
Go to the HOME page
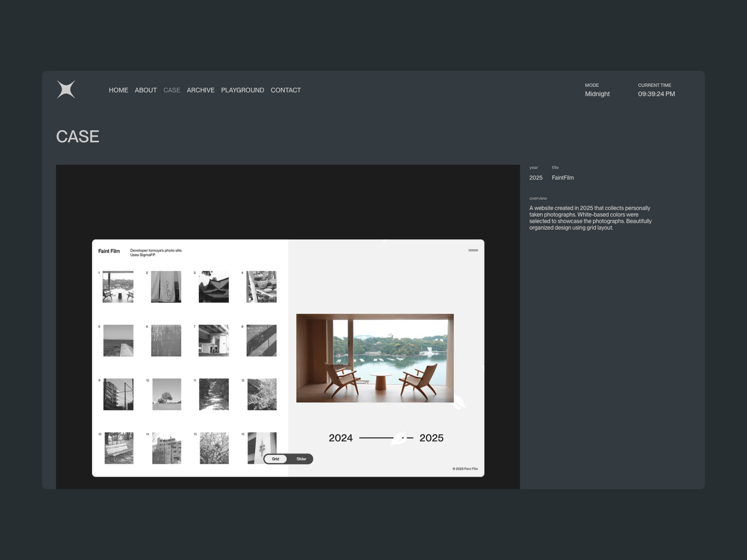(x=119, y=90)
